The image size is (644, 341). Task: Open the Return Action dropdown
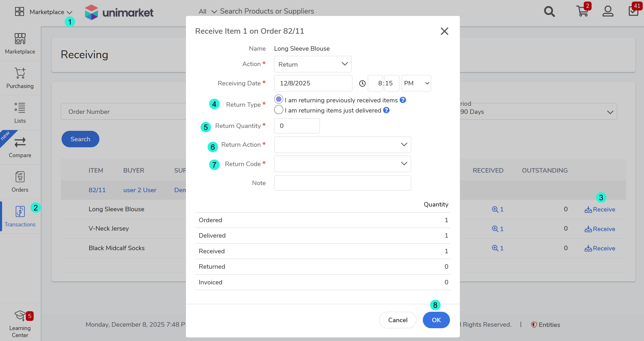tap(342, 145)
